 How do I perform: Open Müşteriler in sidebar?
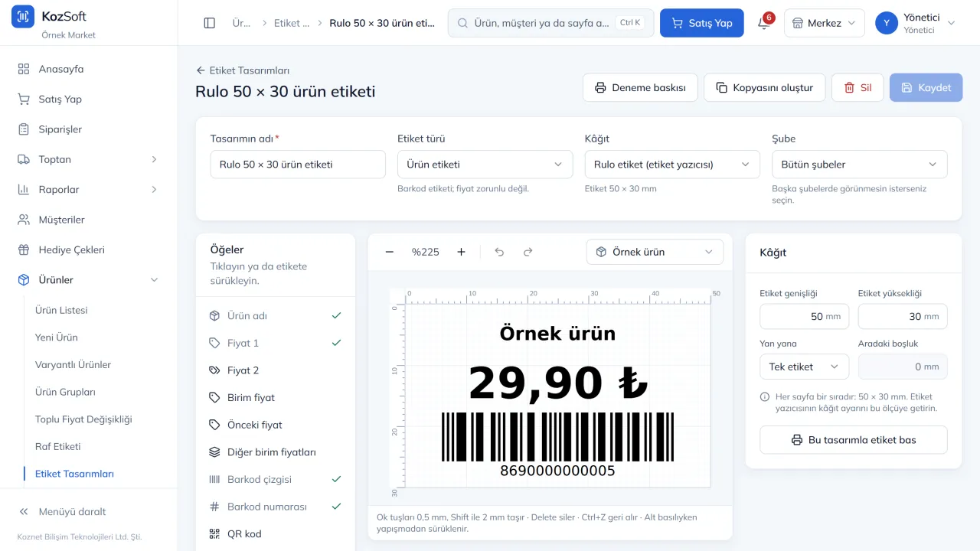(88, 220)
